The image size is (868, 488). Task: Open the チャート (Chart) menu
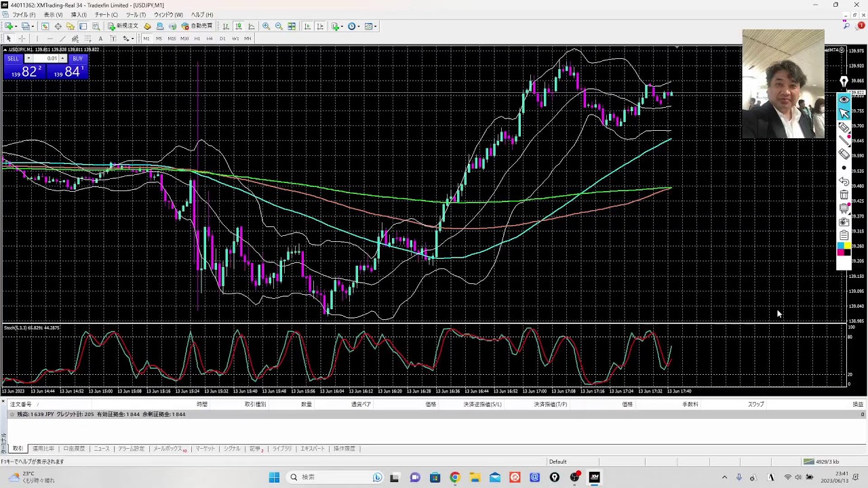pos(106,15)
